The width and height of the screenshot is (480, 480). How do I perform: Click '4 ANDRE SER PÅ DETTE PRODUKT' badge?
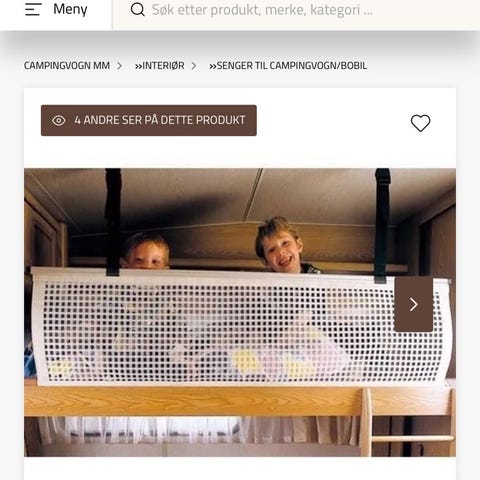[x=149, y=120]
